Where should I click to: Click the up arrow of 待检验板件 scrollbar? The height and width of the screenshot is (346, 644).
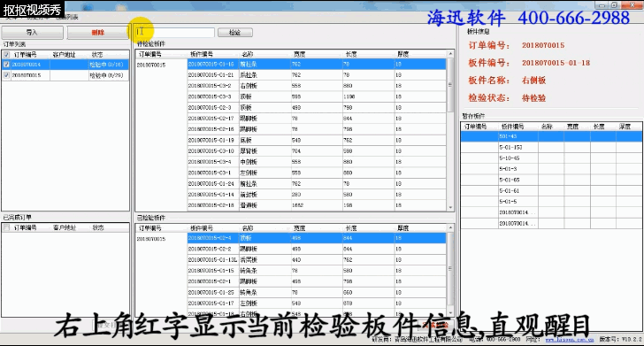pos(450,54)
